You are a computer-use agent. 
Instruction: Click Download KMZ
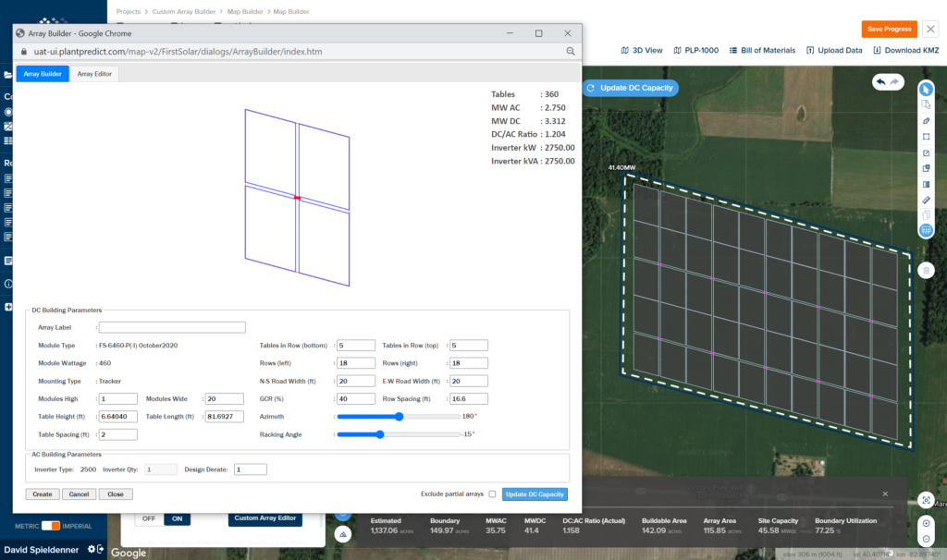(x=906, y=50)
